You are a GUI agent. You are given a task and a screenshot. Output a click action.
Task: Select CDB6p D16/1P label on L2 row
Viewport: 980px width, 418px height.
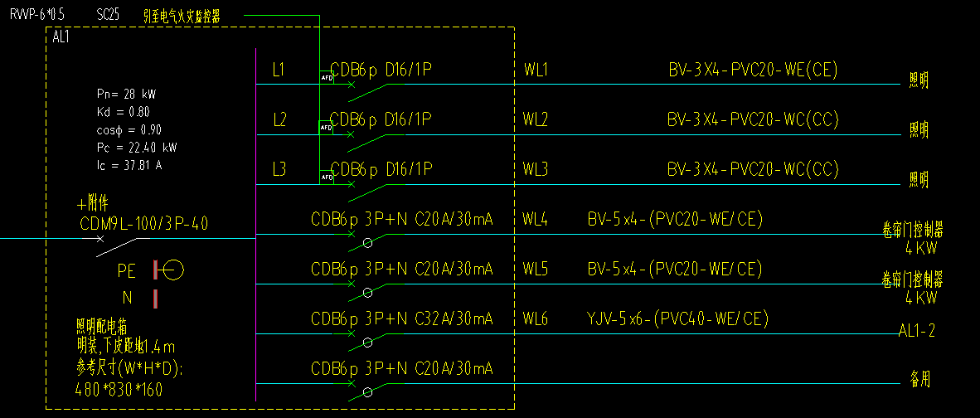coord(381,119)
